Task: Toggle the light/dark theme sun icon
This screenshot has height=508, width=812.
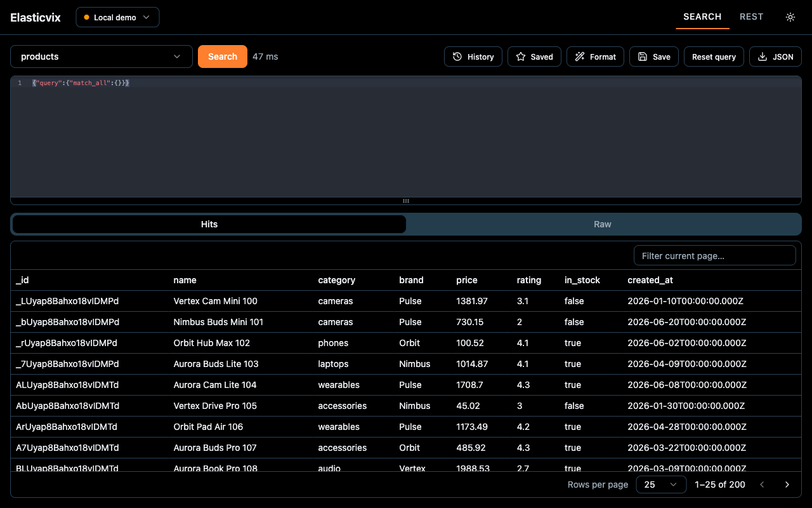Action: pos(790,17)
